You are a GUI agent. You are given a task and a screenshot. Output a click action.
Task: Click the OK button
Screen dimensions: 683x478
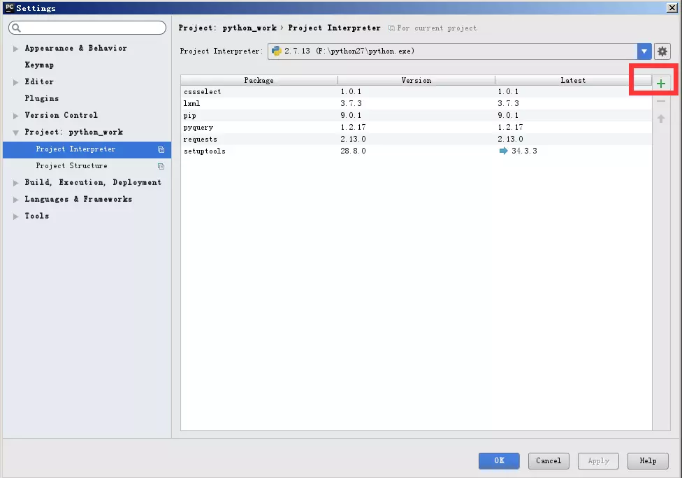tap(498, 461)
